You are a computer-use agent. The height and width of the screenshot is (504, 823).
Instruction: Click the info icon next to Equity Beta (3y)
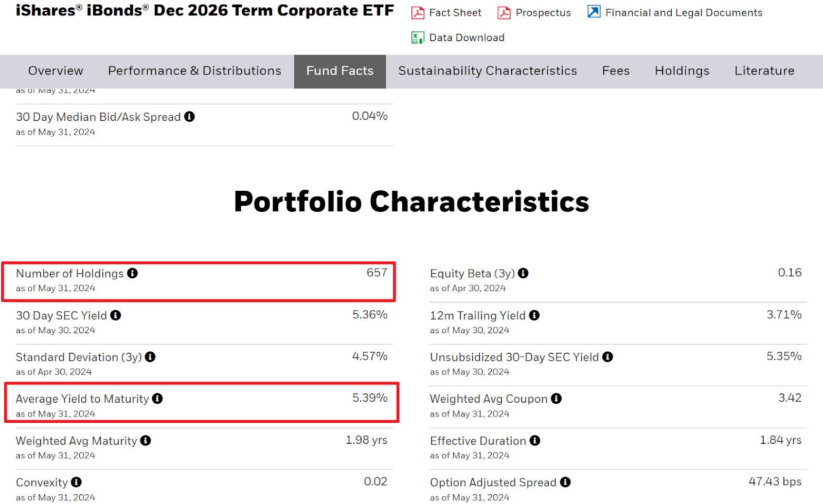click(523, 273)
